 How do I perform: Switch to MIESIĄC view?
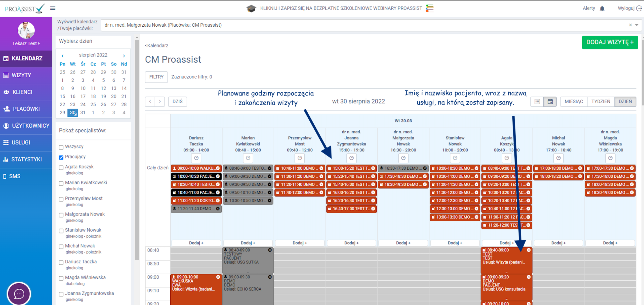click(x=574, y=101)
